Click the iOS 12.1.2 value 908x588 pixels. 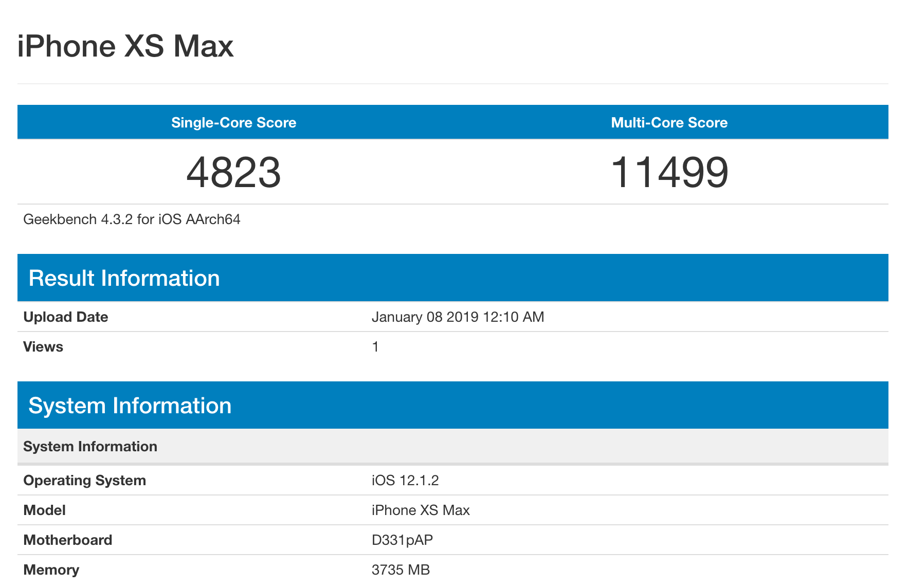click(x=405, y=481)
